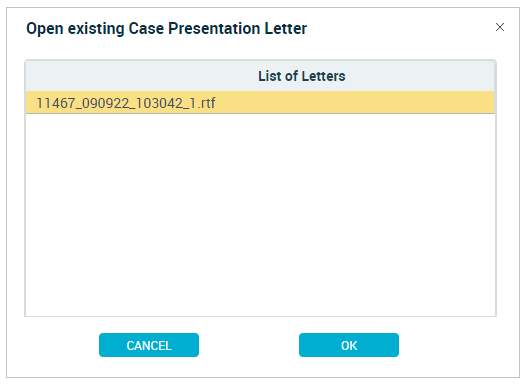This screenshot has height=386, width=525.
Task: Select the 11467_090922_103042_1.rtf letter
Action: tap(260, 102)
